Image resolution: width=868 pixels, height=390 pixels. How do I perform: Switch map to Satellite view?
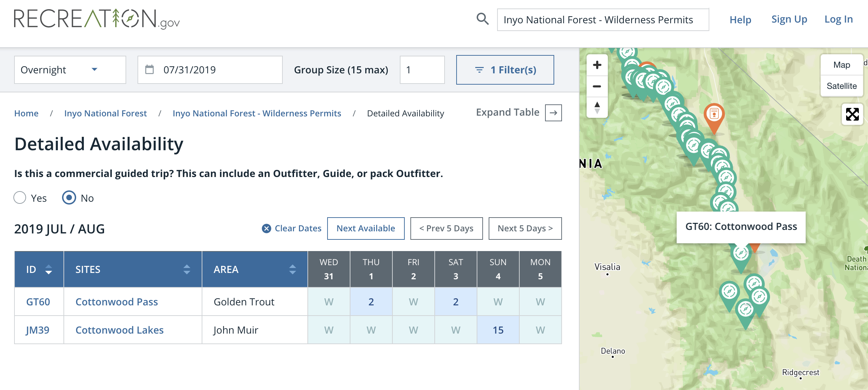(x=842, y=86)
